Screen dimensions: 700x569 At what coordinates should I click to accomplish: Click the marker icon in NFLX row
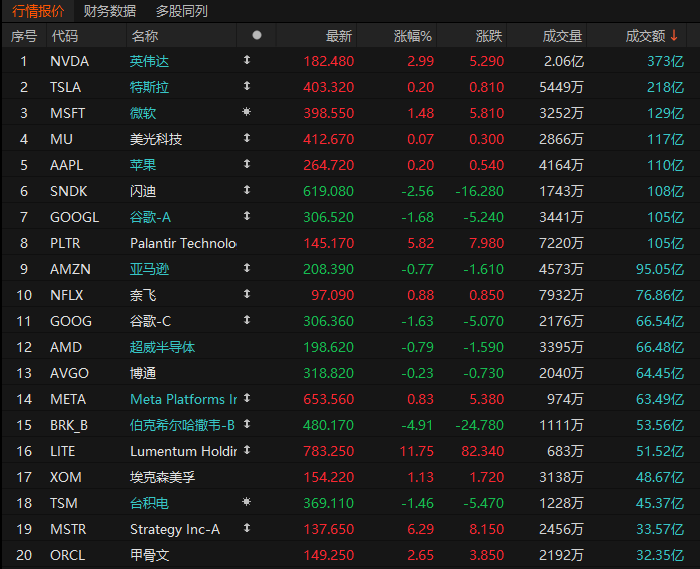[x=247, y=294]
